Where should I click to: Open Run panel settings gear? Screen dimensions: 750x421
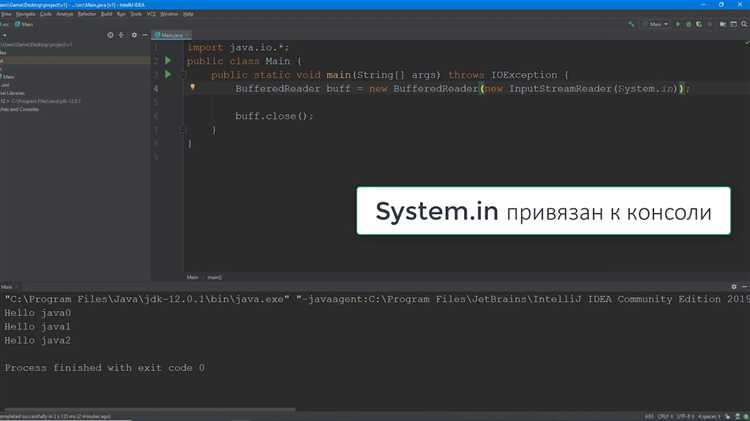click(x=734, y=287)
